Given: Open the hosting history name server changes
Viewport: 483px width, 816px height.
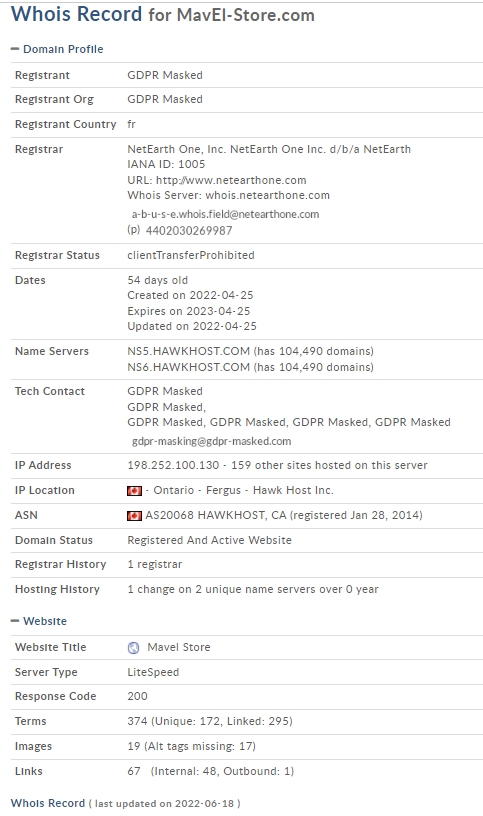Looking at the screenshot, I should click(x=253, y=589).
